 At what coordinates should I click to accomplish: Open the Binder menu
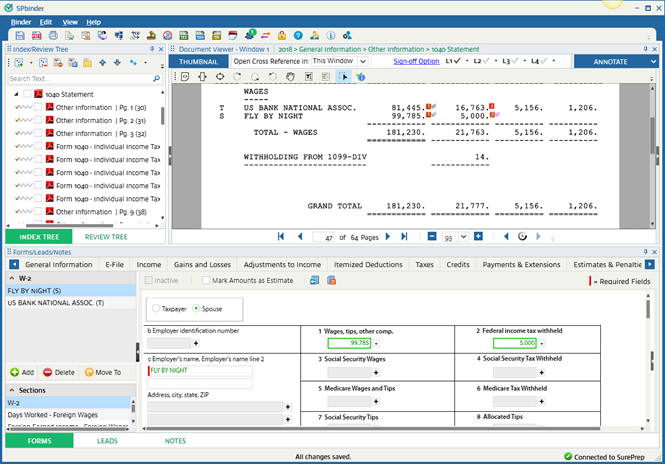[21, 21]
